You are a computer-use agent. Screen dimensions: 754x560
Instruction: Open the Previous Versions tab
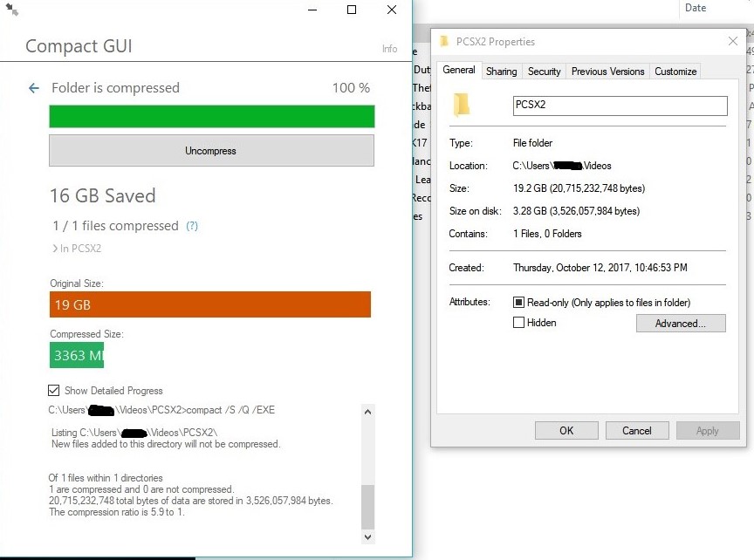coord(607,71)
